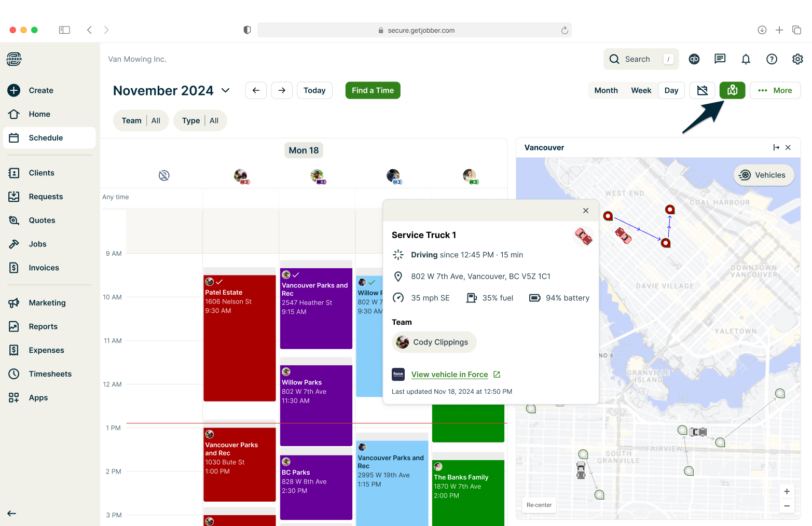Switch calendar to Week view
Screen dimensions: 812x526
pos(641,90)
